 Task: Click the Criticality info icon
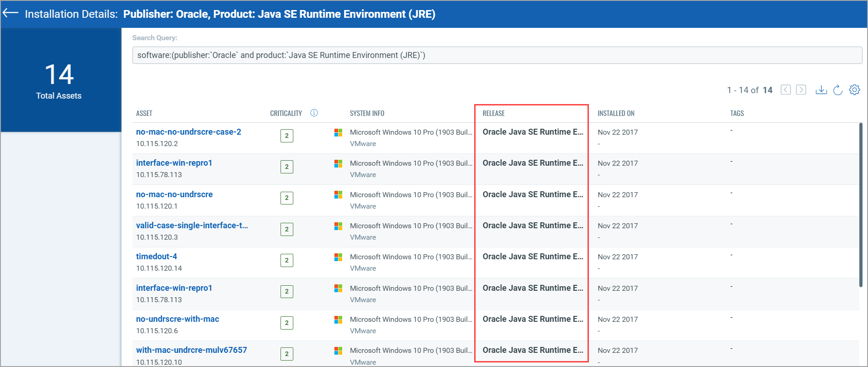314,113
